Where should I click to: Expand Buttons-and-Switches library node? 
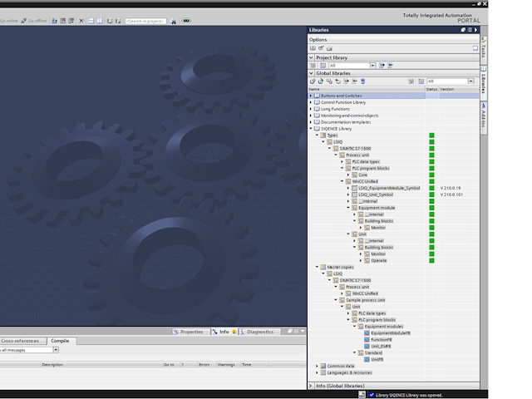click(x=311, y=96)
